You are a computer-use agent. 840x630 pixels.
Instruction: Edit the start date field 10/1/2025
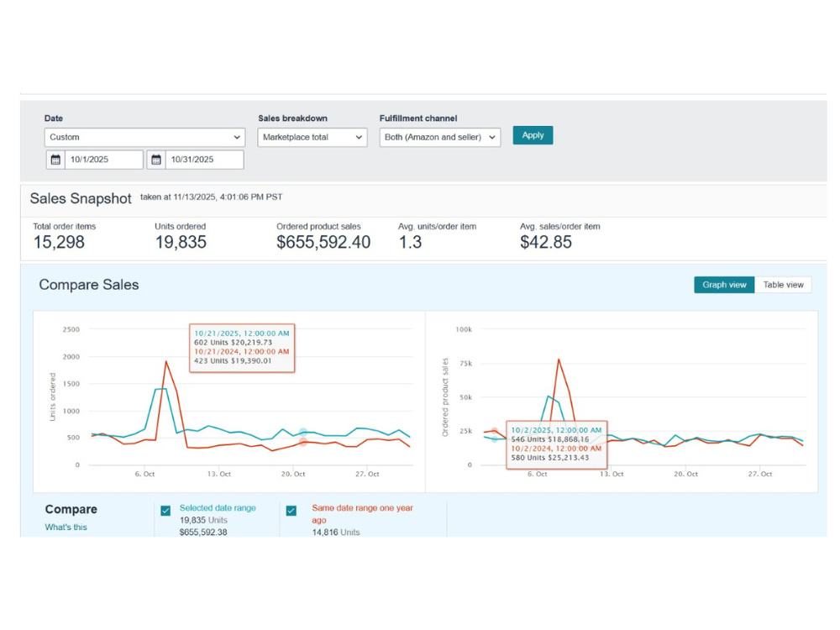click(x=104, y=160)
